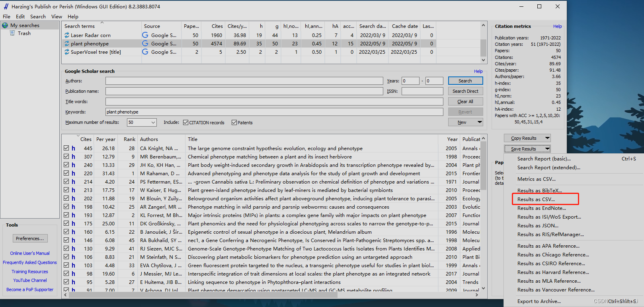Open the File menu
644x307 pixels.
click(6, 16)
